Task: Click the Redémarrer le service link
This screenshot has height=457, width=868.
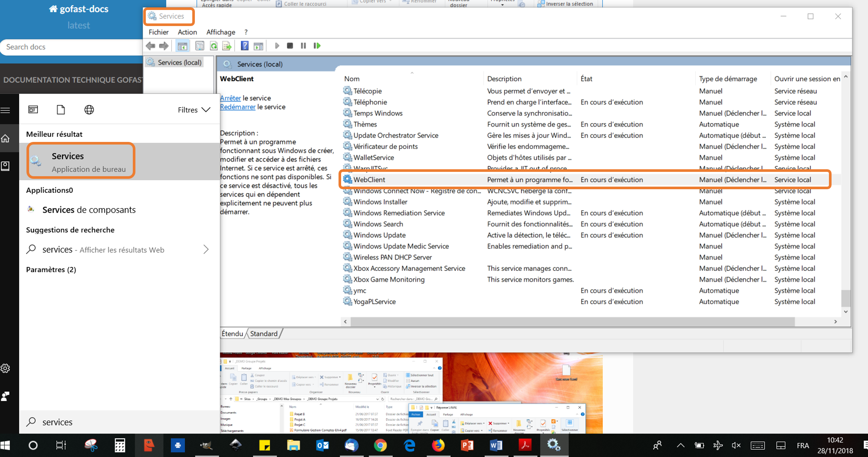Action: click(x=237, y=107)
